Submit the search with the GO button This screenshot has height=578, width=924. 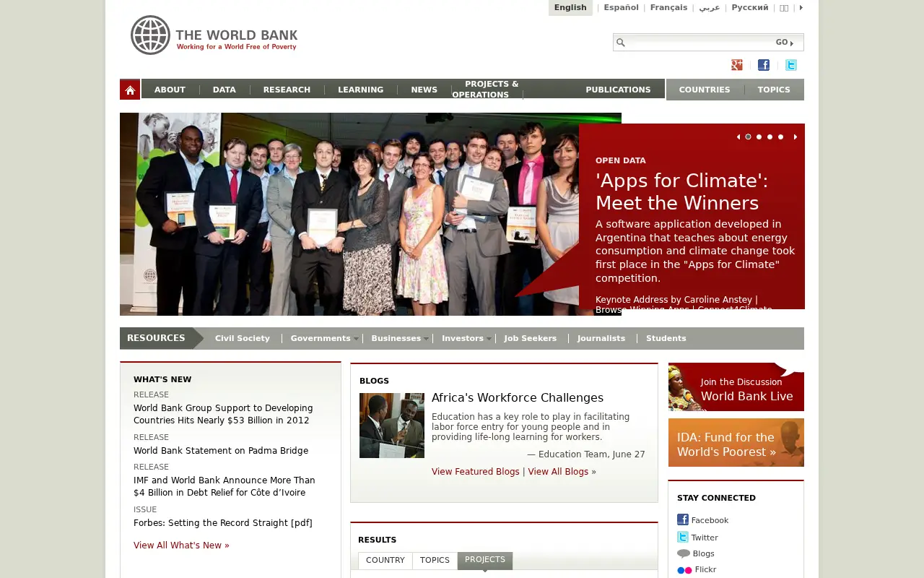point(785,43)
